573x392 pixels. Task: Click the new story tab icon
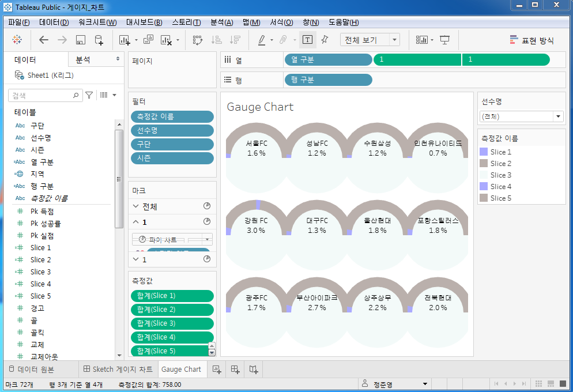[x=254, y=370]
